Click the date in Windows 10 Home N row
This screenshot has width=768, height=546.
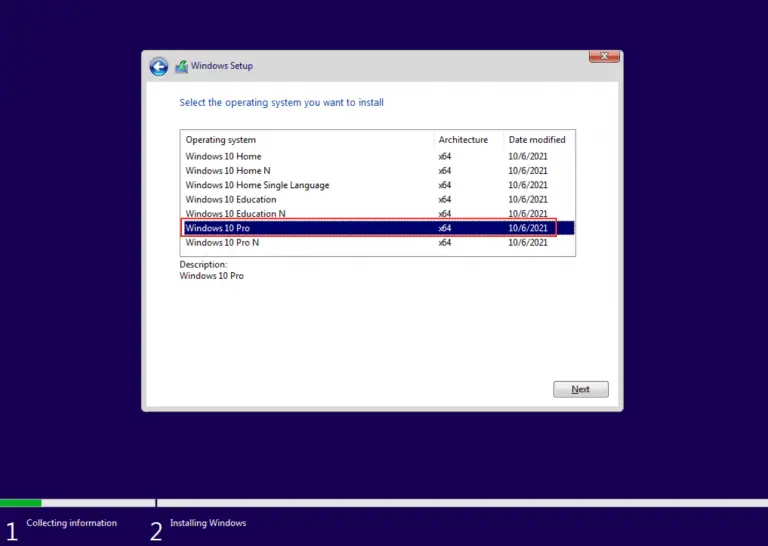[x=528, y=170]
